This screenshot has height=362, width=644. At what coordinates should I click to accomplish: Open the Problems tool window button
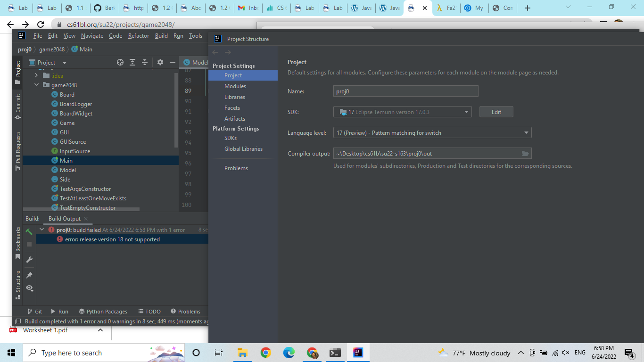[x=185, y=312]
